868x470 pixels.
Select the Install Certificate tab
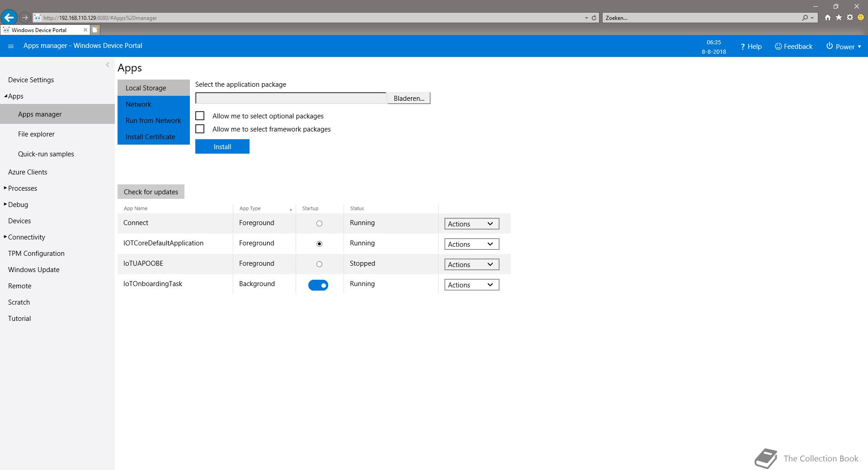(154, 136)
